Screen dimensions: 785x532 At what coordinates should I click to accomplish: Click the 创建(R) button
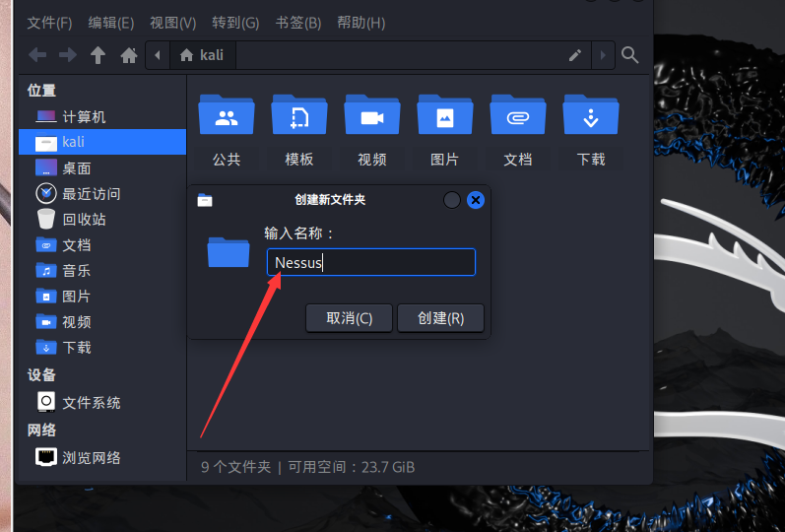[x=440, y=318]
